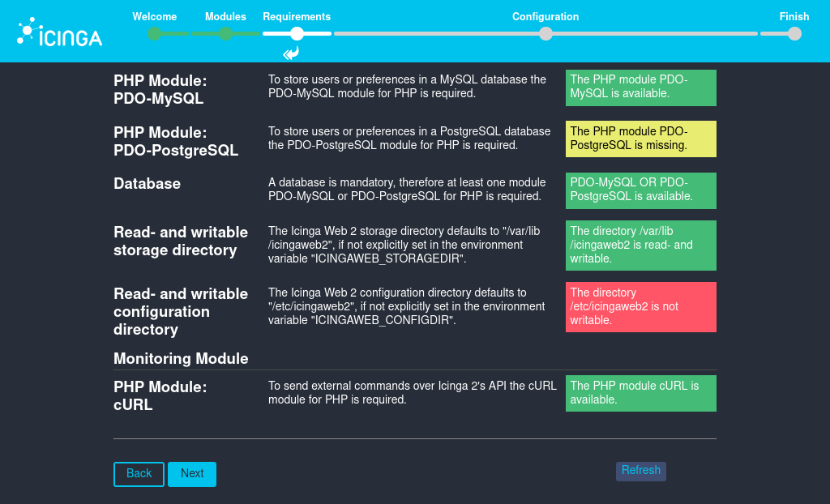Click the Icinga logo
The height and width of the screenshot is (504, 830).
(x=59, y=31)
